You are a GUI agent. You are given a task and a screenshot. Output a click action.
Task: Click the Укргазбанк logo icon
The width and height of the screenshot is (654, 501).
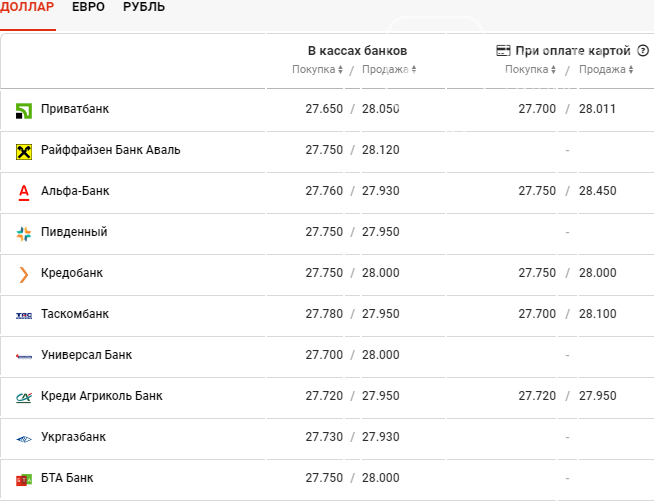click(24, 439)
